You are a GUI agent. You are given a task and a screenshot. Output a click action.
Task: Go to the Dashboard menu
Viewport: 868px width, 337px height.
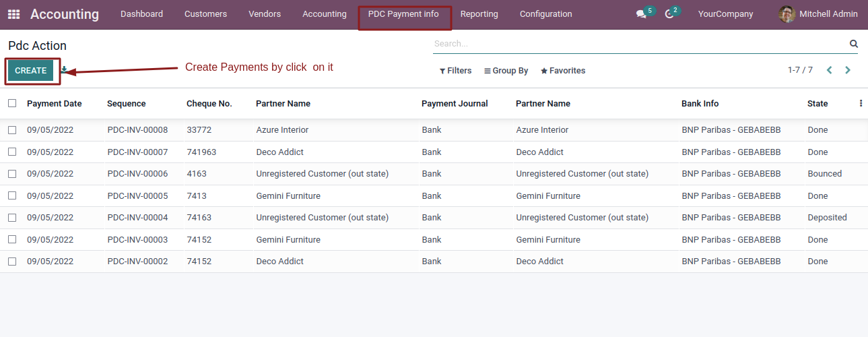[x=141, y=14]
